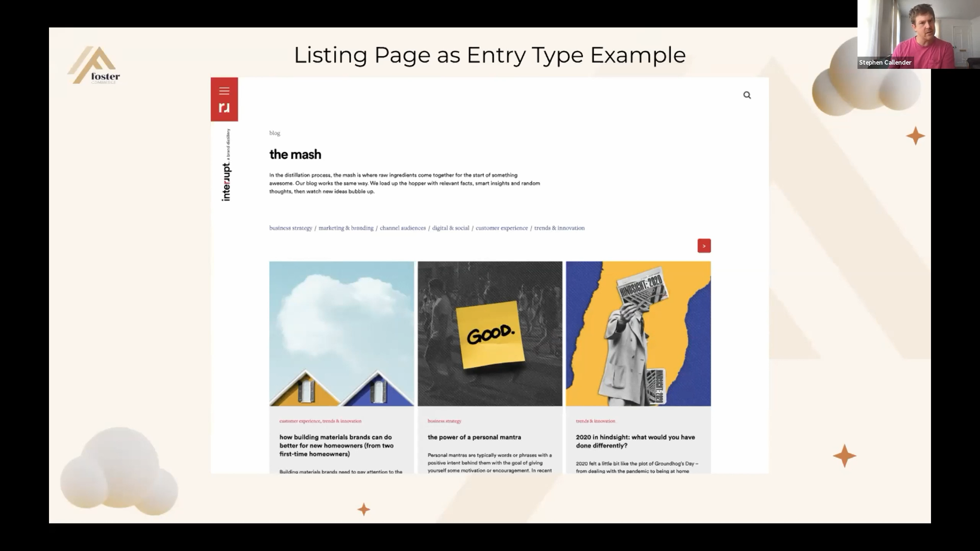980x551 pixels.
Task: Open the search magnifier icon
Action: point(747,95)
